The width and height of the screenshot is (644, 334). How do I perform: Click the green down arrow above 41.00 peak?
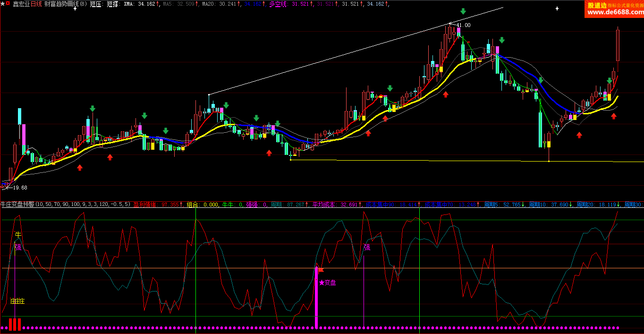pos(463,11)
